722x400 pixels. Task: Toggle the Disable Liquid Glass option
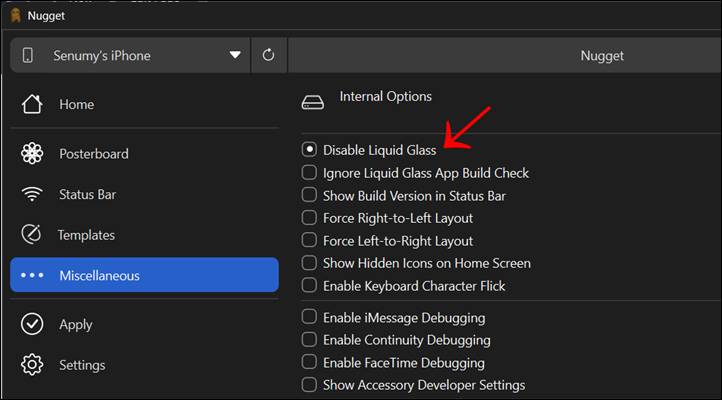(x=310, y=150)
